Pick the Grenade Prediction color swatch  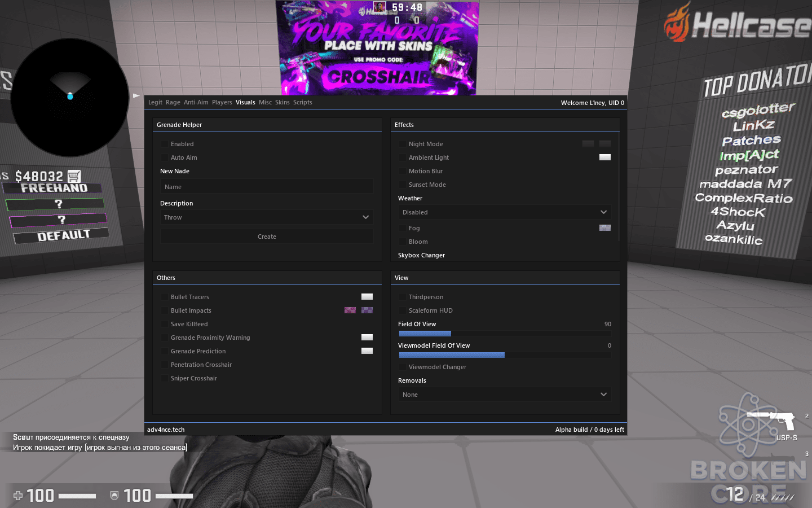367,351
